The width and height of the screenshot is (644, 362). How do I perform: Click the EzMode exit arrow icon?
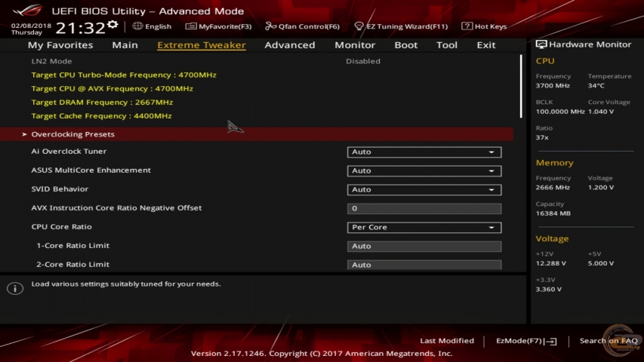pos(551,341)
